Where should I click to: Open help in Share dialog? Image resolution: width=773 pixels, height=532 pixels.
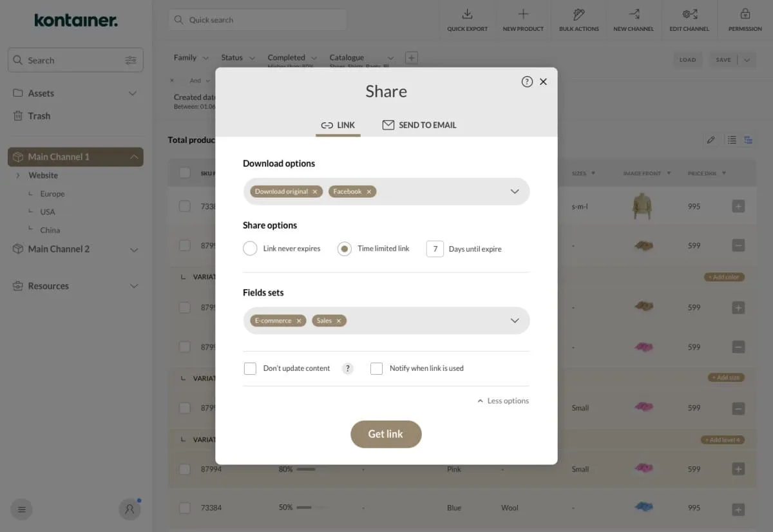pyautogui.click(x=527, y=82)
